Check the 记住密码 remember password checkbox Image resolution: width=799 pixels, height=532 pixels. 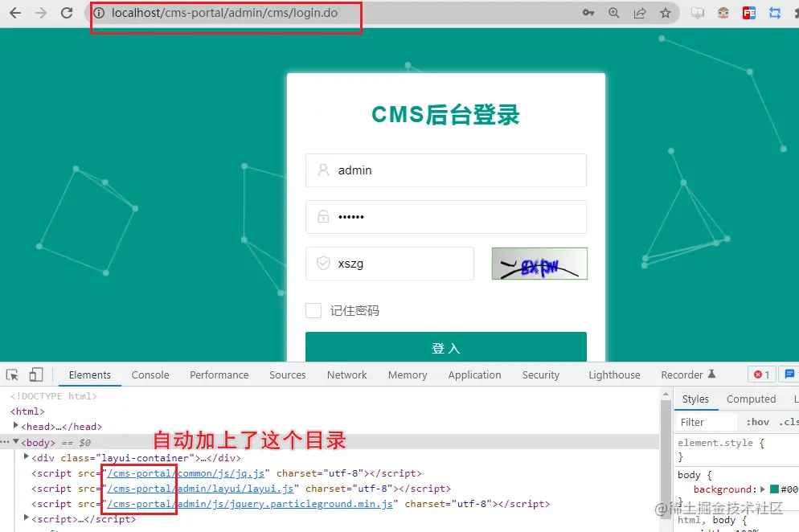[x=313, y=310]
